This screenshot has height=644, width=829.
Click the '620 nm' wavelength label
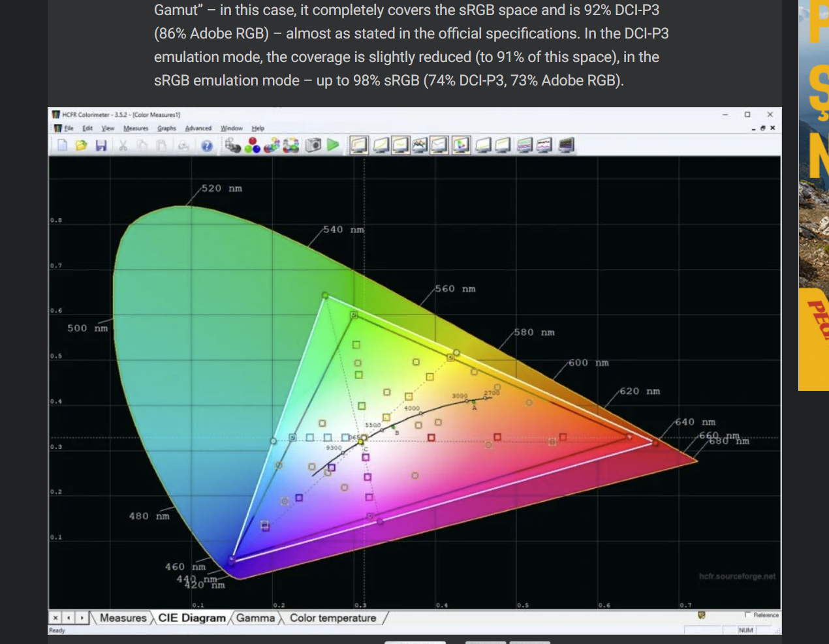640,391
